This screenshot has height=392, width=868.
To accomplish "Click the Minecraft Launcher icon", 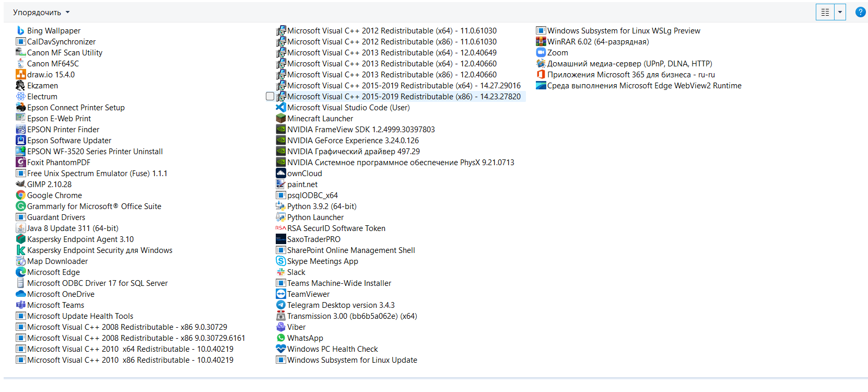I will [x=281, y=119].
